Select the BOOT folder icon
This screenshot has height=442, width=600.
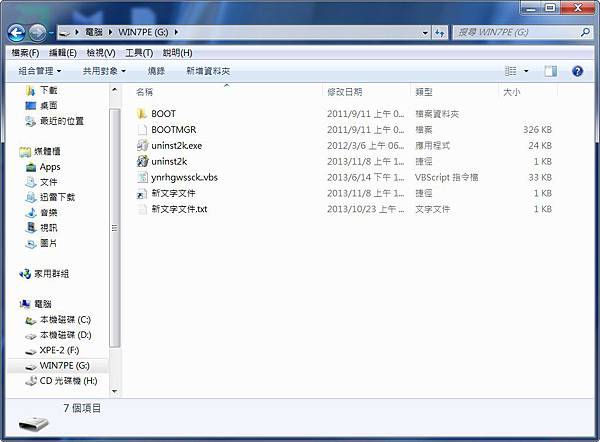click(x=142, y=114)
